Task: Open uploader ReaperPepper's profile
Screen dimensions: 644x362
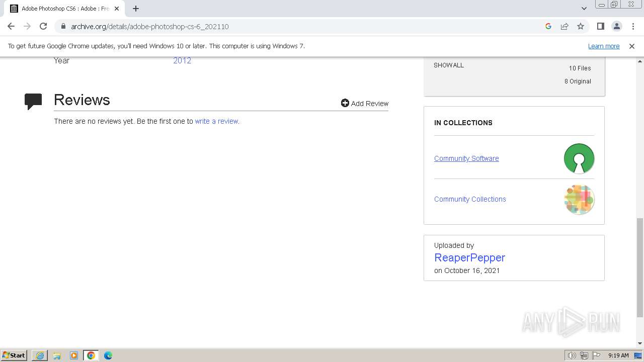Action: tap(469, 257)
